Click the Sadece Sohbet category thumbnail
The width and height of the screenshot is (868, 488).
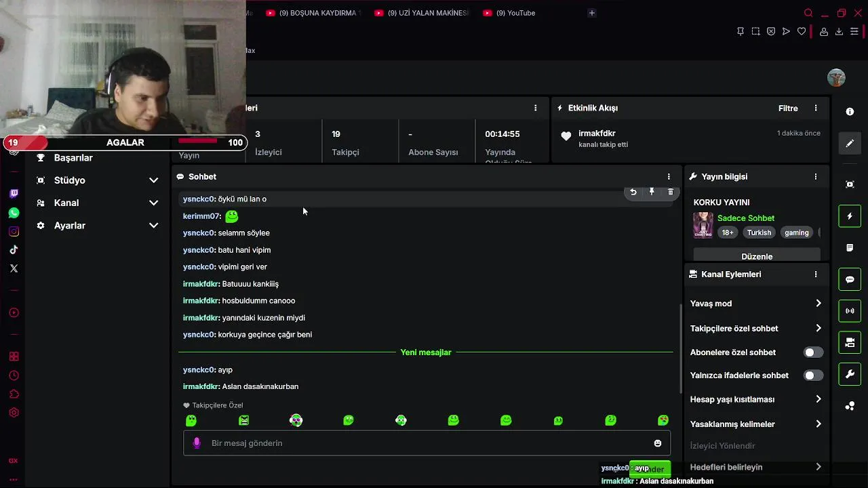703,225
